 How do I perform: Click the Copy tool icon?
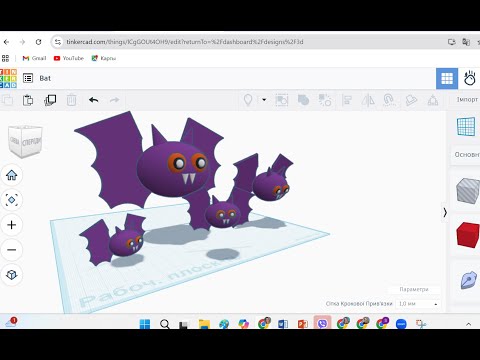pyautogui.click(x=7, y=100)
